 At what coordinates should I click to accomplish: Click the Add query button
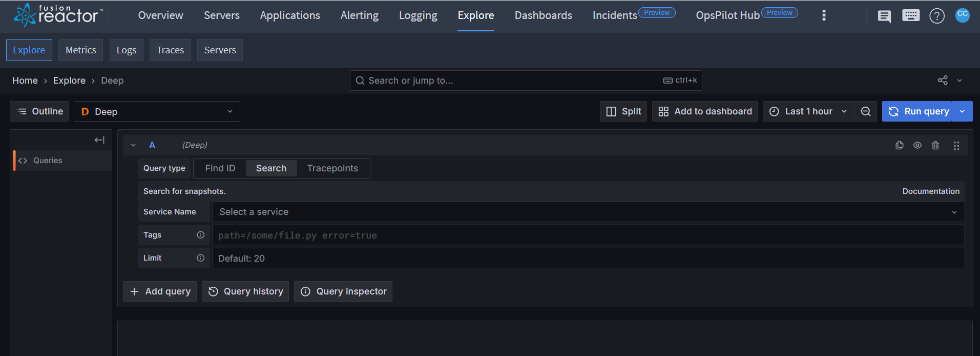tap(160, 291)
